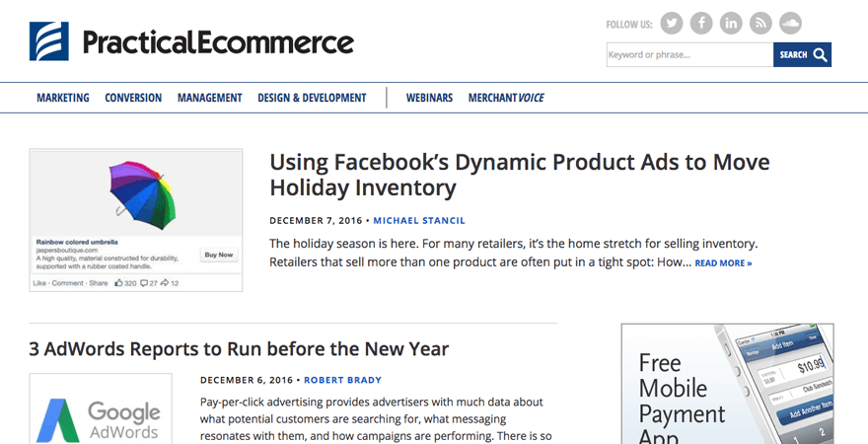Open Design & Development section

click(x=312, y=98)
